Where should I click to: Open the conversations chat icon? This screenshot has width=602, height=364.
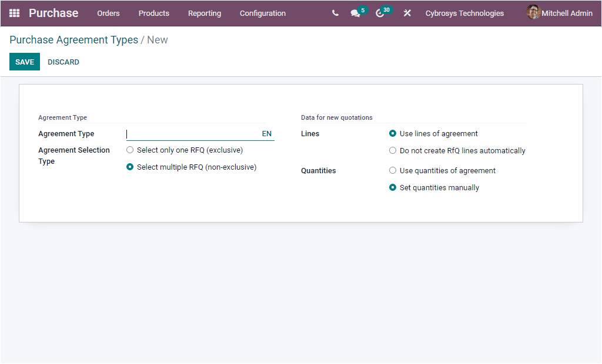point(355,13)
